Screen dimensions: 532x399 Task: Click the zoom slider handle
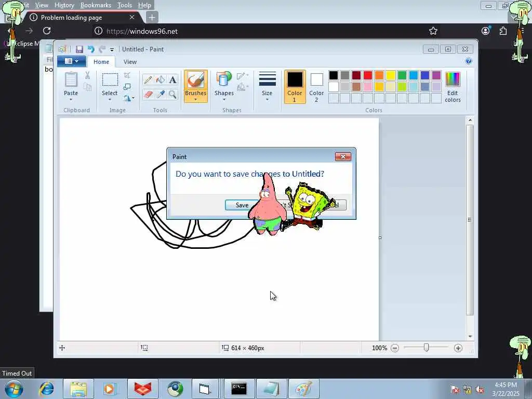click(x=426, y=348)
